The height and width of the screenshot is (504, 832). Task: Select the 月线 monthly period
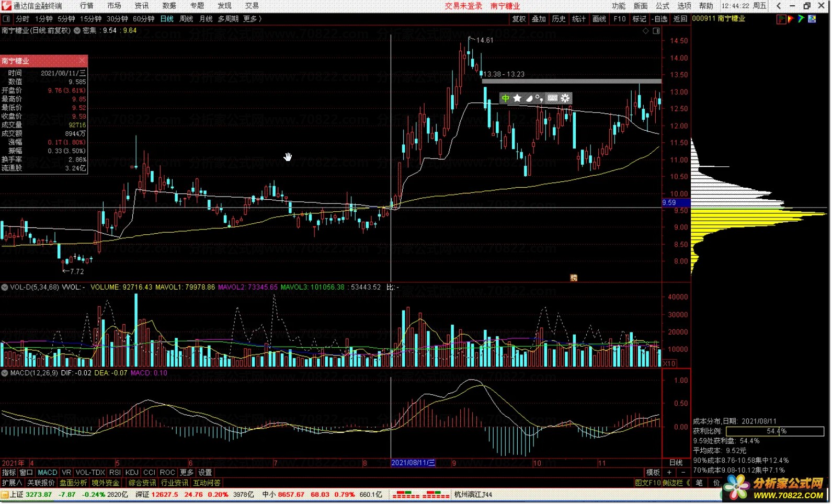point(206,19)
